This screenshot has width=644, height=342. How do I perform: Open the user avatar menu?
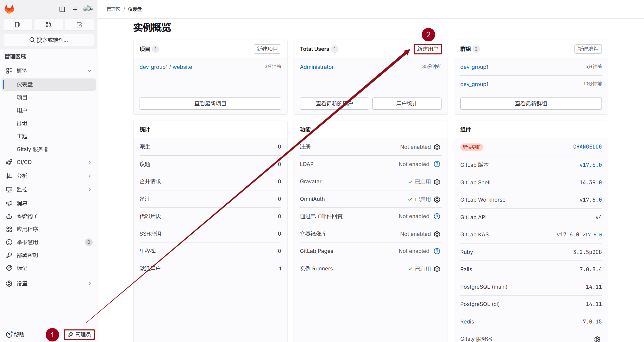[88, 9]
